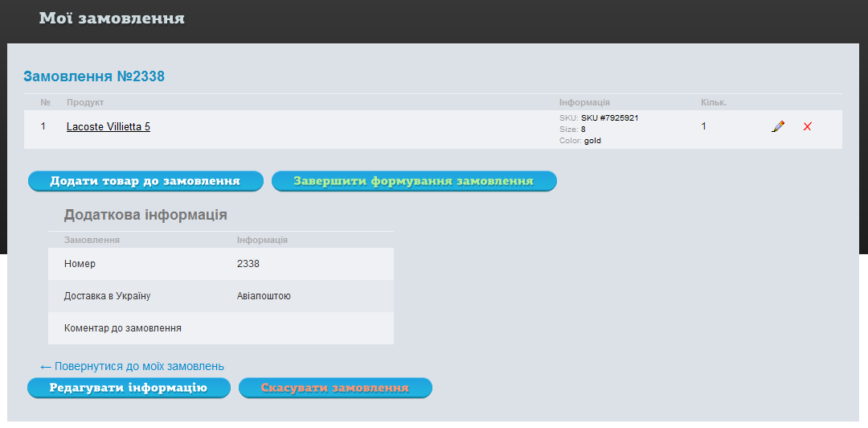The height and width of the screenshot is (428, 868).
Task: Click the 'Продукт' column header
Action: pyautogui.click(x=85, y=102)
